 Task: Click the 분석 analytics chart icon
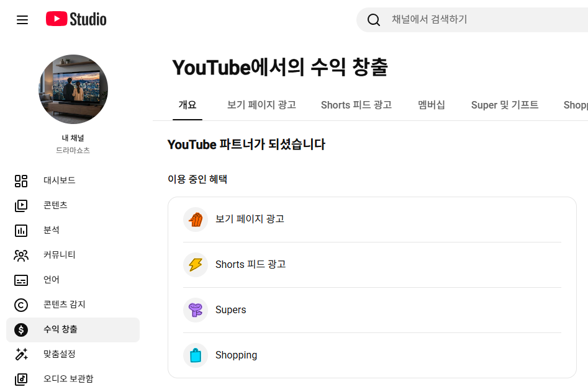pos(21,231)
